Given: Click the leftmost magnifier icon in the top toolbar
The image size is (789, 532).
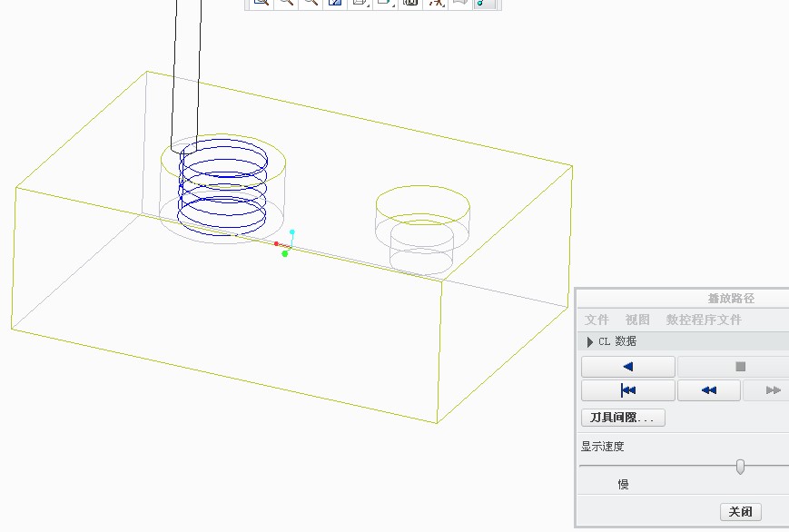Looking at the screenshot, I should pyautogui.click(x=261, y=3).
